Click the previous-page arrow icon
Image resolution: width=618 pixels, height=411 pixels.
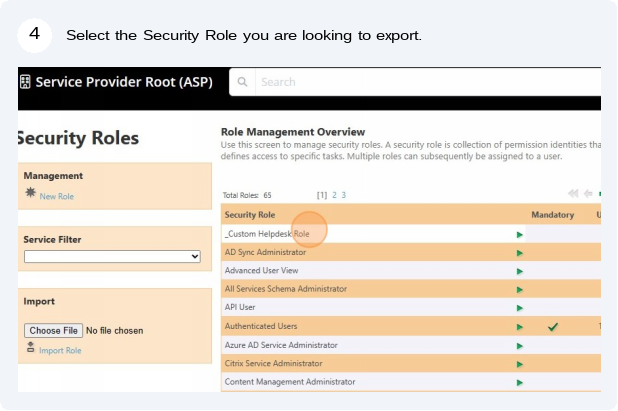tap(588, 193)
